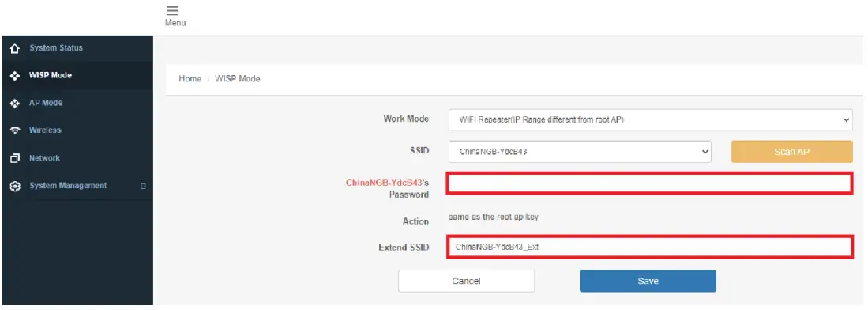Focus the ChinaNGB-YdcB43 password field
This screenshot has width=868, height=310.
point(649,183)
